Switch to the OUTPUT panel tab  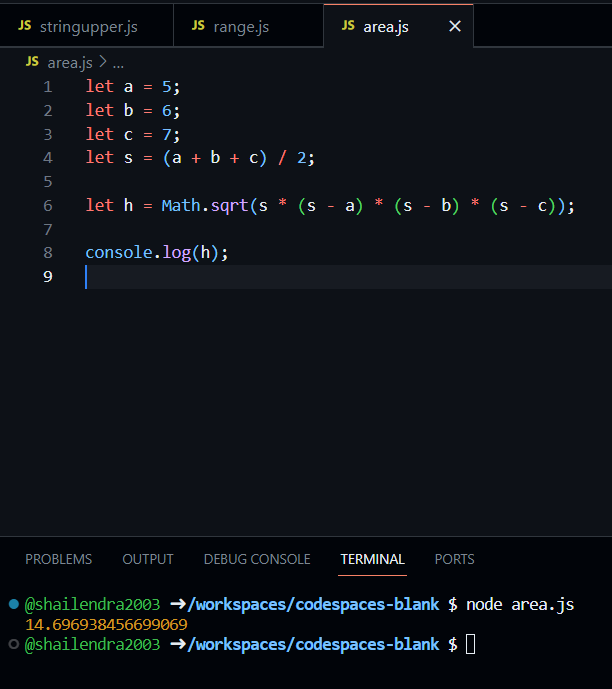pyautogui.click(x=148, y=559)
